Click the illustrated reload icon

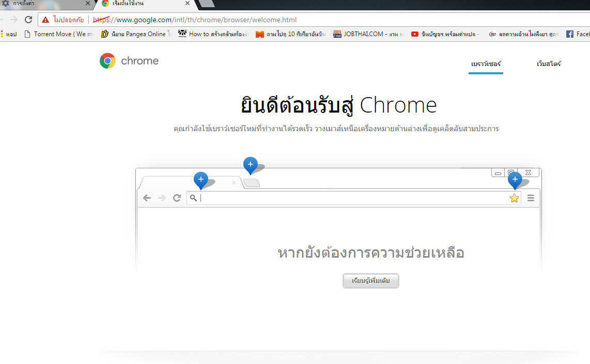pyautogui.click(x=177, y=198)
